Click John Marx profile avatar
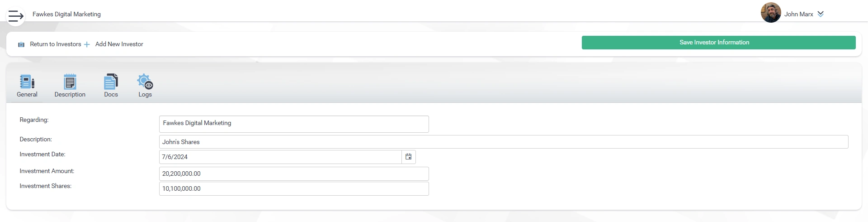This screenshot has height=222, width=868. tap(771, 13)
